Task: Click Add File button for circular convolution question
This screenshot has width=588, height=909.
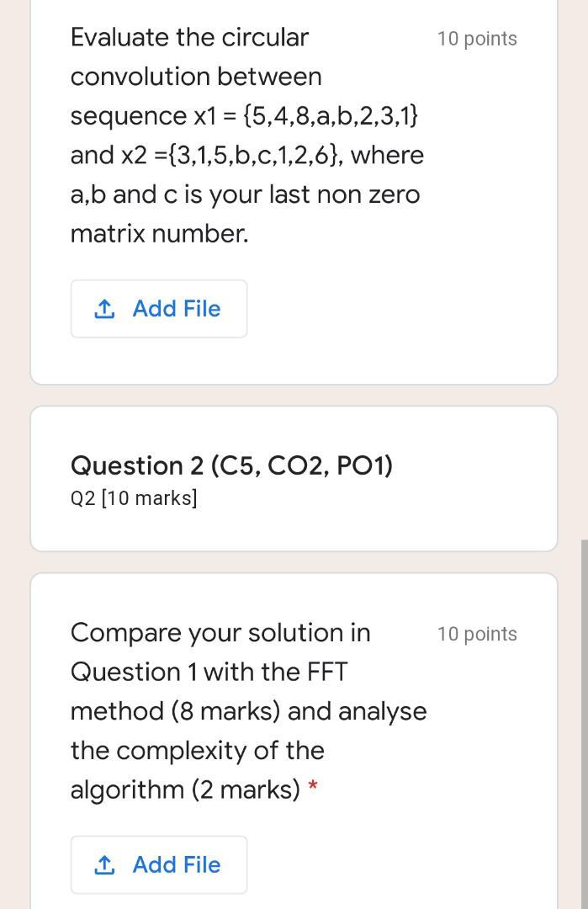Action: [x=159, y=308]
